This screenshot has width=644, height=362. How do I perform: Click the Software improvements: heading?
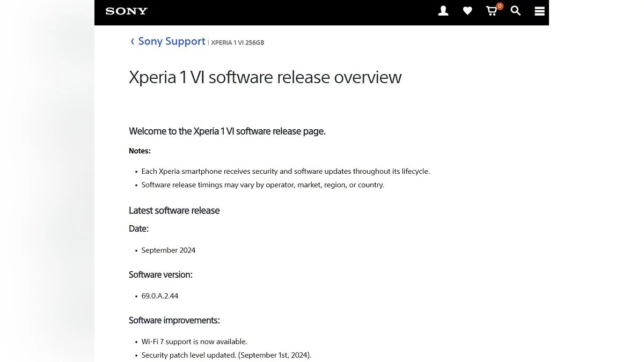pos(174,320)
